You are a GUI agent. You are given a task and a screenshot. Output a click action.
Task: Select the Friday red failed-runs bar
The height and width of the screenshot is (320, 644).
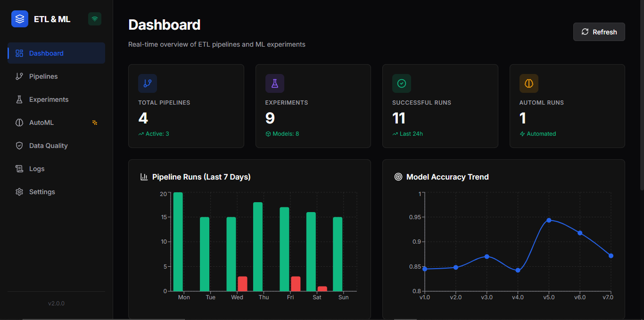pyautogui.click(x=296, y=284)
